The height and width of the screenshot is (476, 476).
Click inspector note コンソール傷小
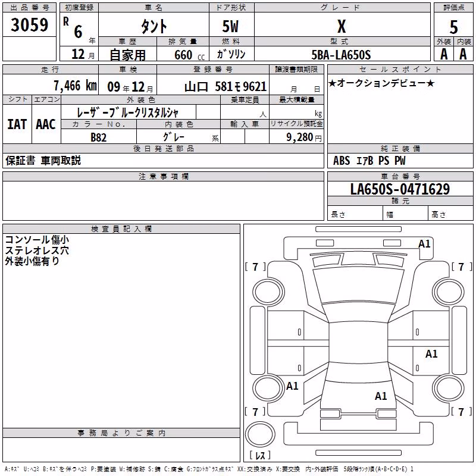(x=37, y=240)
